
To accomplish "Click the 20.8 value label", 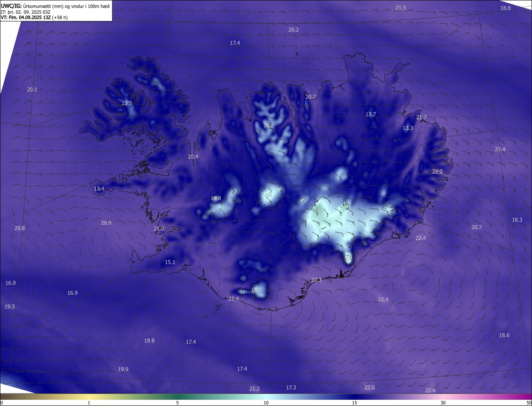I will pos(20,228).
